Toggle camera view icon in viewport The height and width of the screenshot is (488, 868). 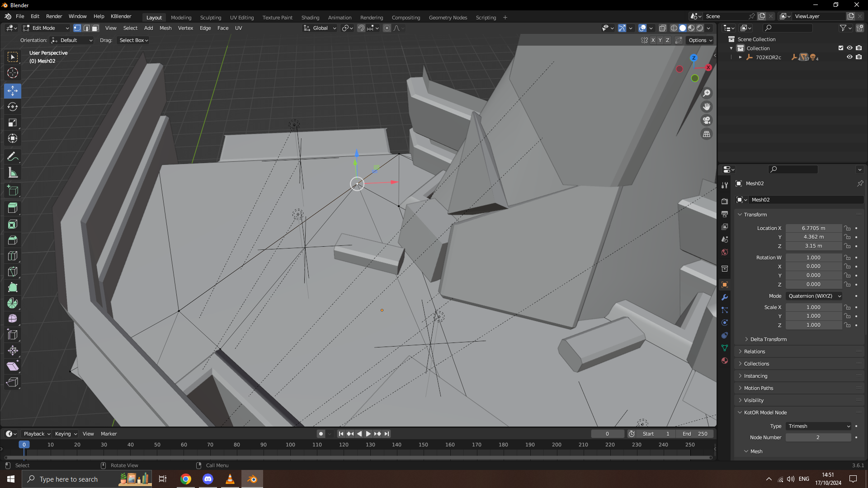[x=707, y=120]
